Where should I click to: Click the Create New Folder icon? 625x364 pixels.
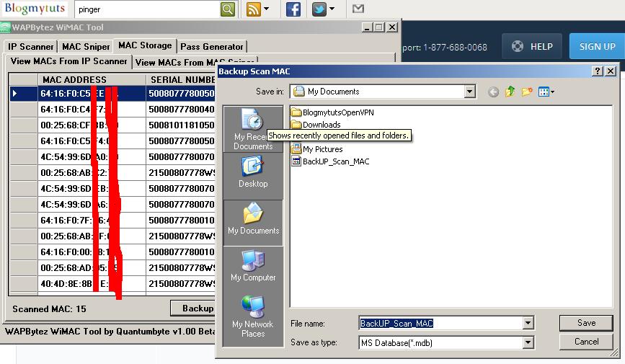click(x=527, y=92)
